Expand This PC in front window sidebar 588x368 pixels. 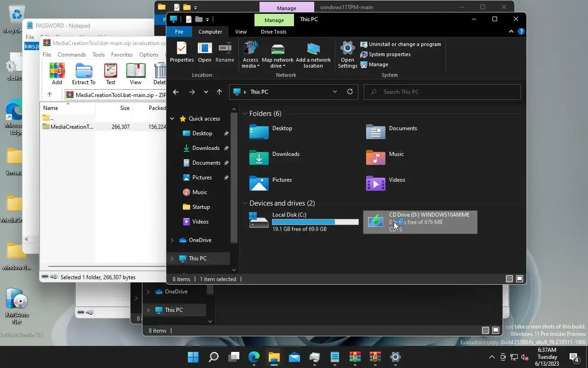(x=172, y=259)
